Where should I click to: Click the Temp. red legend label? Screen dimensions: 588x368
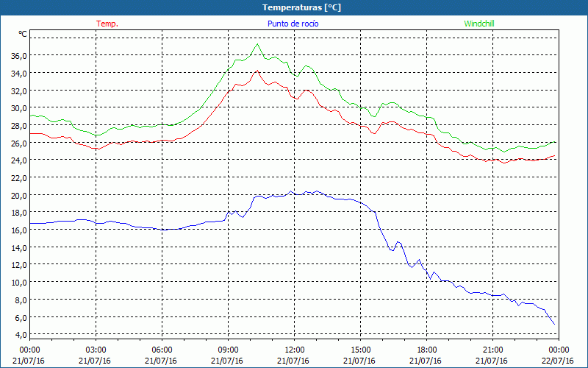(x=107, y=24)
